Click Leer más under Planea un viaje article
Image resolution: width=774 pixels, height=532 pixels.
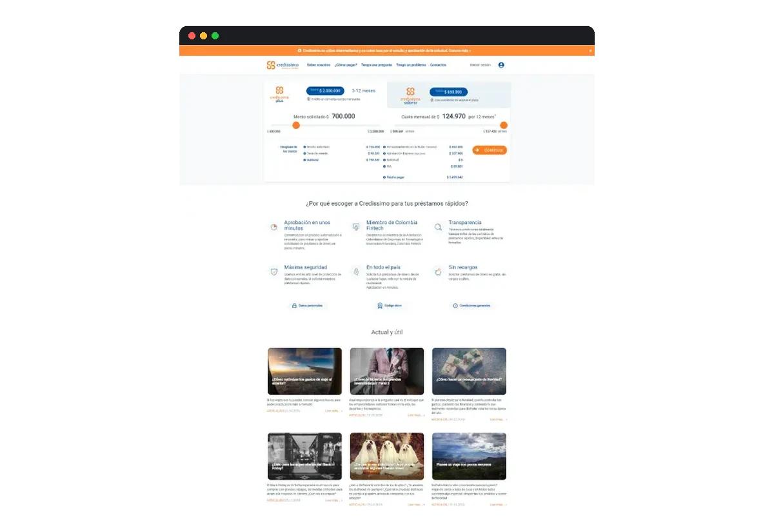(498, 504)
